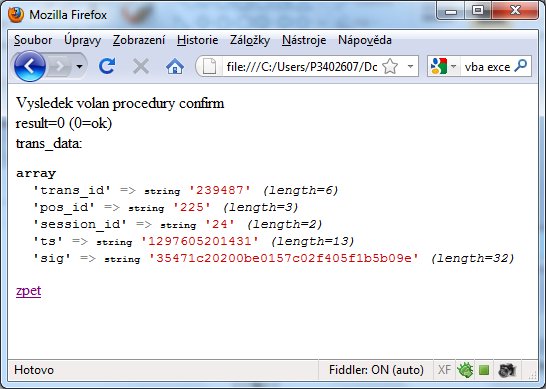
Task: Follow the 'zpet' link
Action: click(29, 290)
